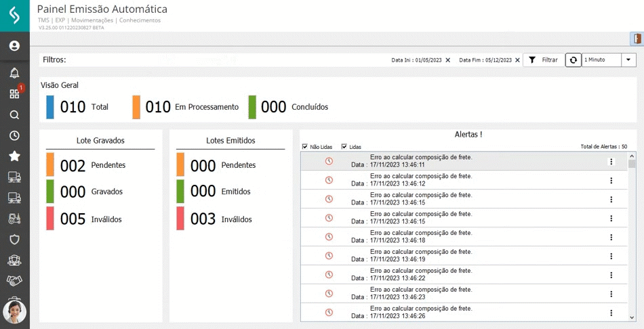Open options menu for alert 13:46:11
The height and width of the screenshot is (329, 644).
[611, 162]
